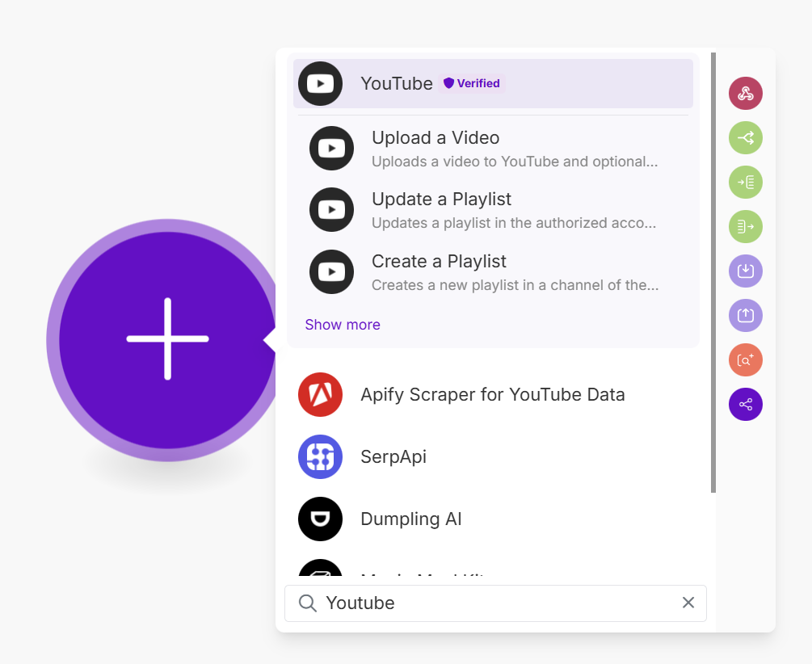The width and height of the screenshot is (812, 664).
Task: Click the 'Uploads a video to YouTube' description
Action: (515, 162)
